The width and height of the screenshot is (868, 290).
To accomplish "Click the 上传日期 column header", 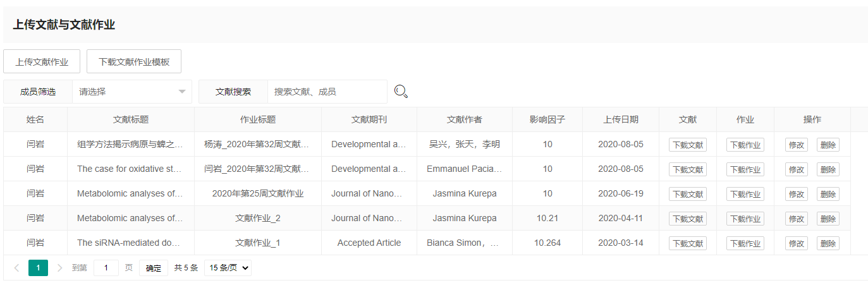I will click(621, 119).
